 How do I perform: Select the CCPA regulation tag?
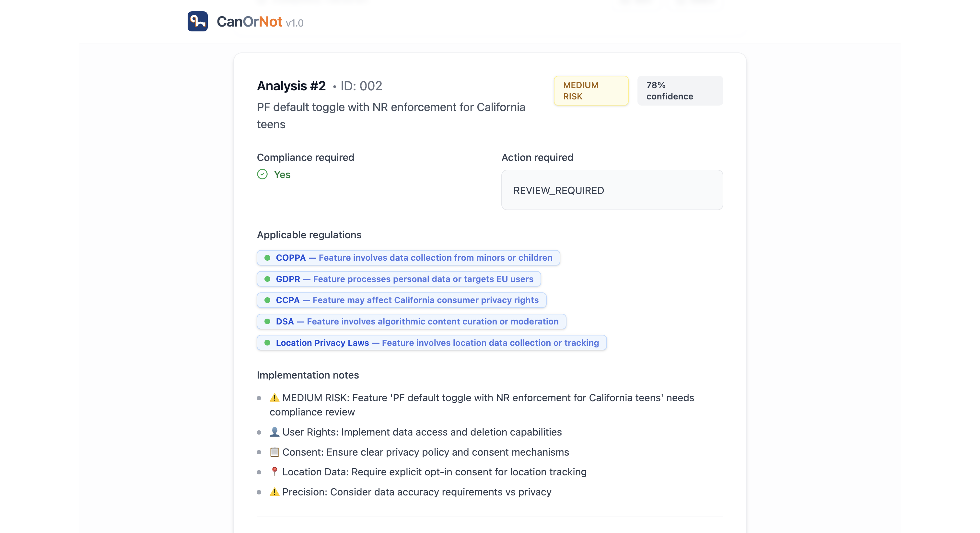tap(401, 300)
